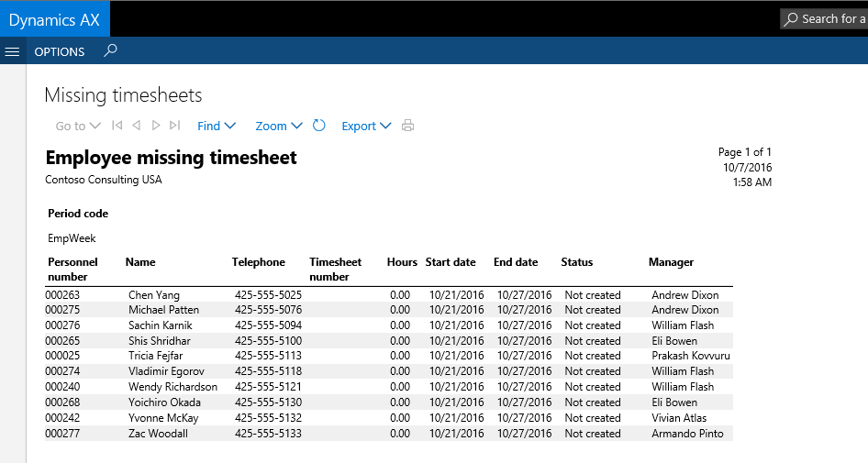The image size is (868, 463).
Task: Open the OPTIONS menu
Action: click(60, 52)
